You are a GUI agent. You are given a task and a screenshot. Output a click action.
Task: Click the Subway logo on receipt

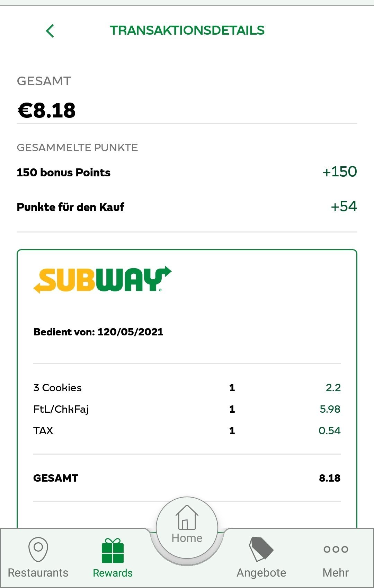[x=103, y=280]
